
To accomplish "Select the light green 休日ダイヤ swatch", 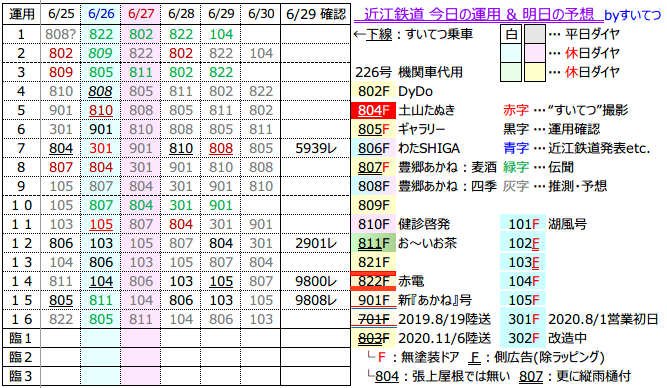I will pos(511,72).
